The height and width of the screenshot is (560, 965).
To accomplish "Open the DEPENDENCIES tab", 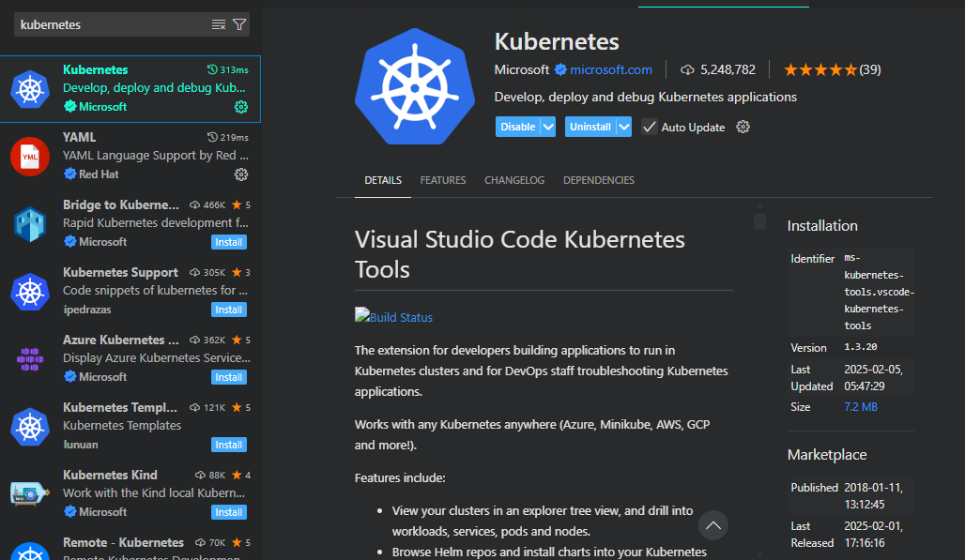I will click(x=599, y=180).
